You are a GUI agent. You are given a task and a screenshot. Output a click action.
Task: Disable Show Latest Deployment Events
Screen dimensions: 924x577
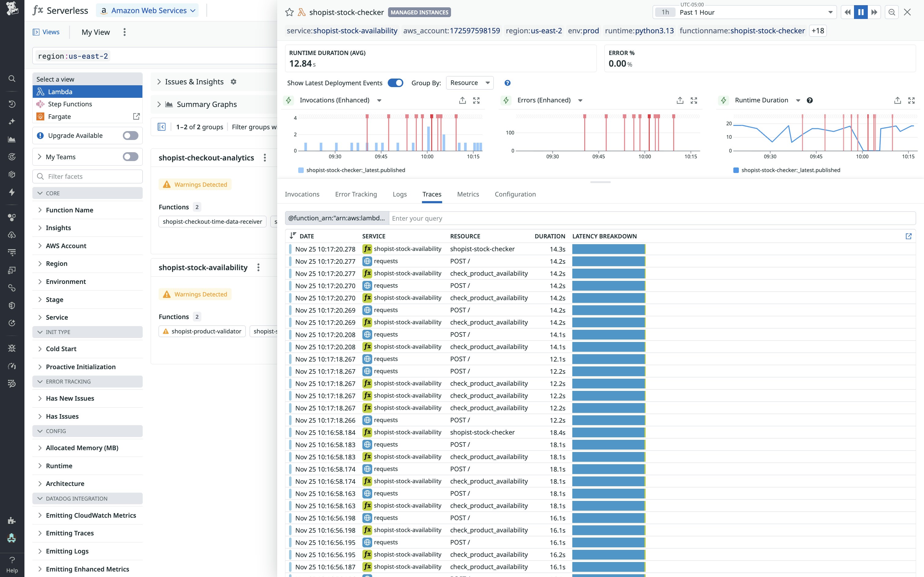(396, 83)
